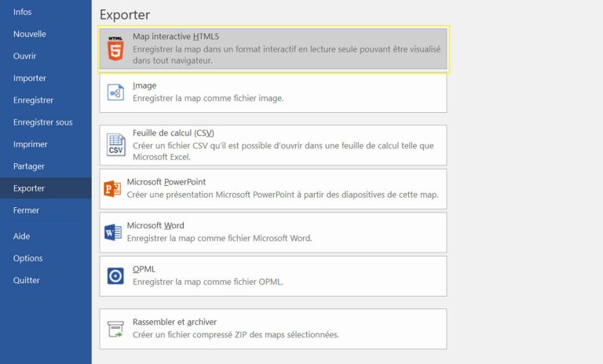The image size is (603, 364).
Task: Select Nouvelle in the sidebar
Action: [x=30, y=34]
